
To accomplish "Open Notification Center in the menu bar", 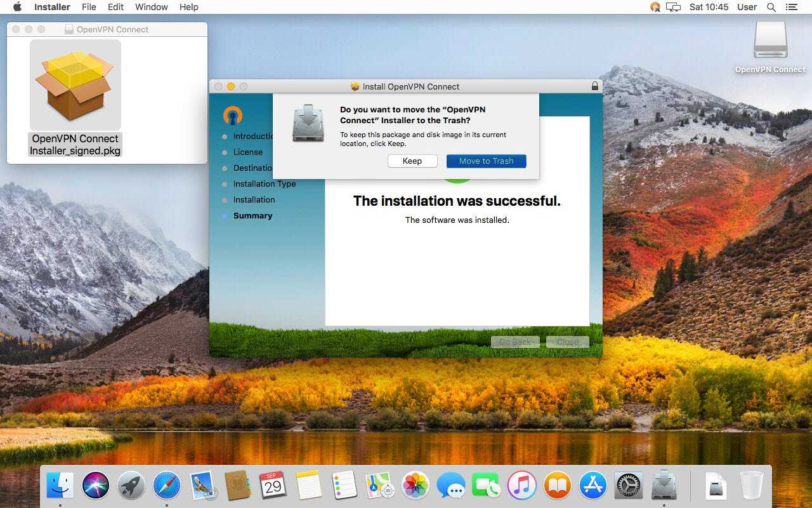I will click(791, 7).
